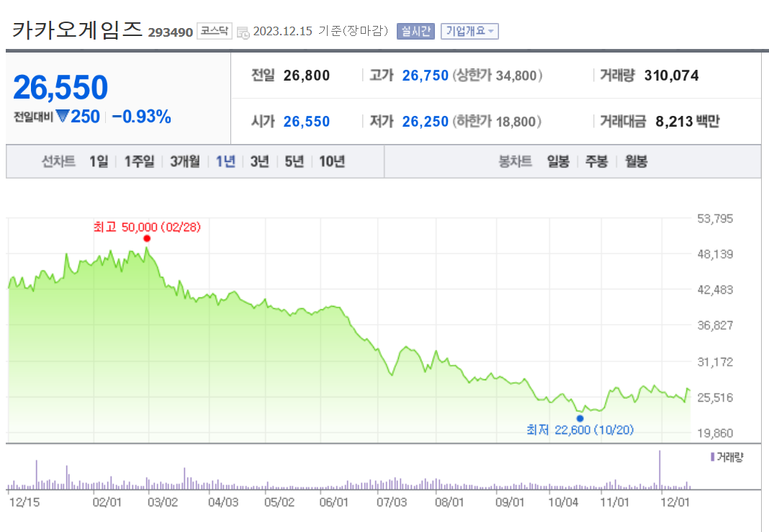The height and width of the screenshot is (532, 769).
Task: Select the 3개월 line chart period
Action: tap(185, 161)
